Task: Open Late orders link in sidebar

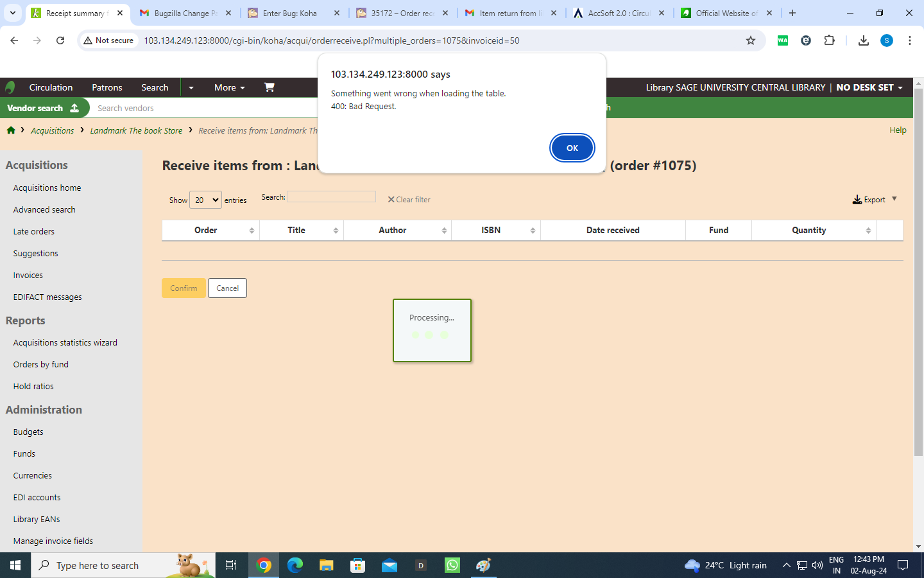Action: [x=34, y=231]
